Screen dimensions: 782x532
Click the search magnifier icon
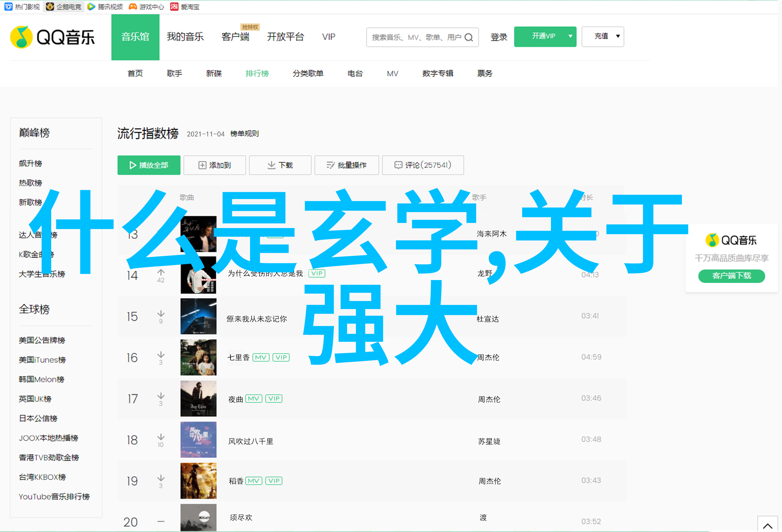(x=469, y=37)
